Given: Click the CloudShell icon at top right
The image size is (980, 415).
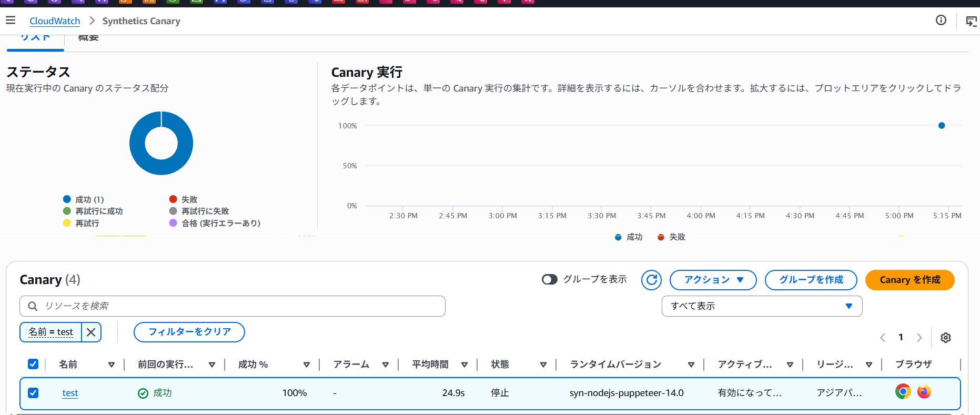Looking at the screenshot, I should (x=971, y=21).
